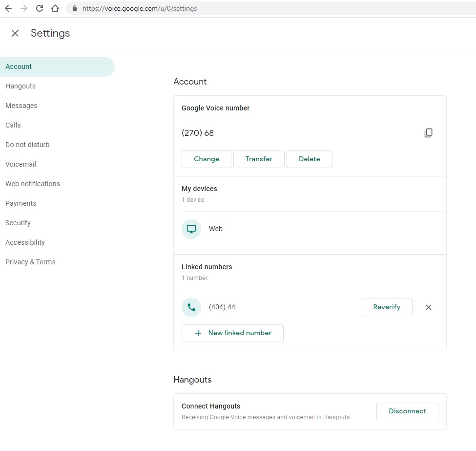Click the lock icon in address bar
476x451 pixels.
75,8
